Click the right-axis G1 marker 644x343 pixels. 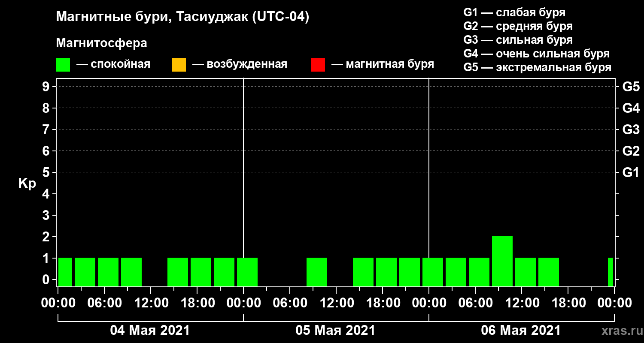pos(631,172)
